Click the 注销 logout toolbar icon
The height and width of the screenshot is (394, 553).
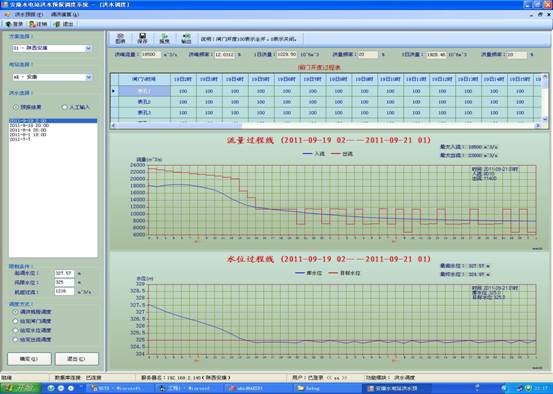[x=38, y=24]
